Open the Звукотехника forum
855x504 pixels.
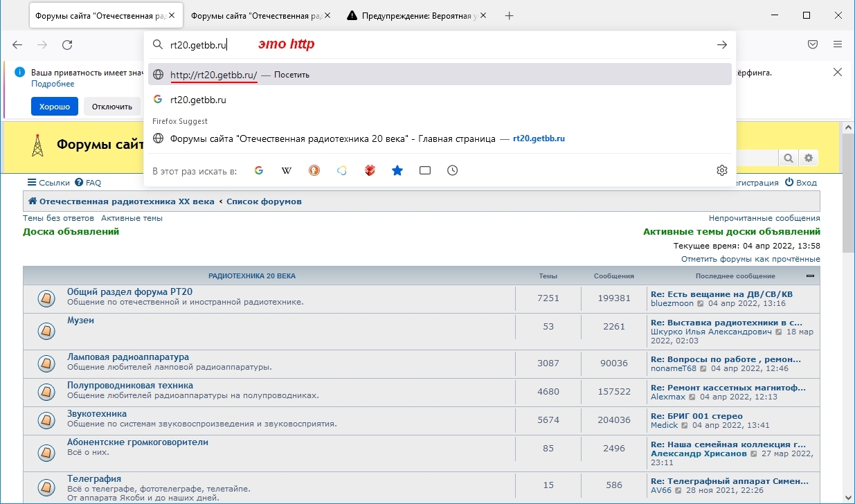point(97,414)
